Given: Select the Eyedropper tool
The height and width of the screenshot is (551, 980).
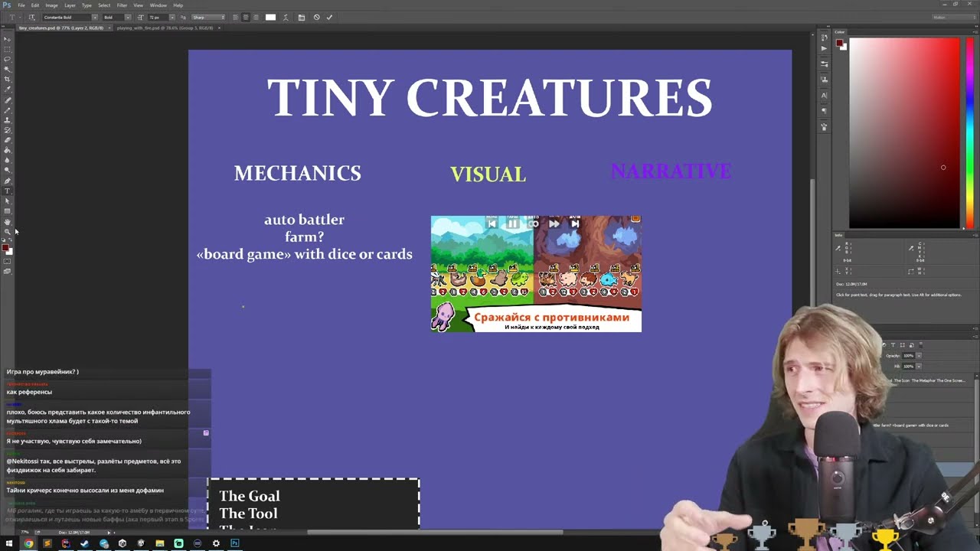Looking at the screenshot, I should [x=8, y=90].
